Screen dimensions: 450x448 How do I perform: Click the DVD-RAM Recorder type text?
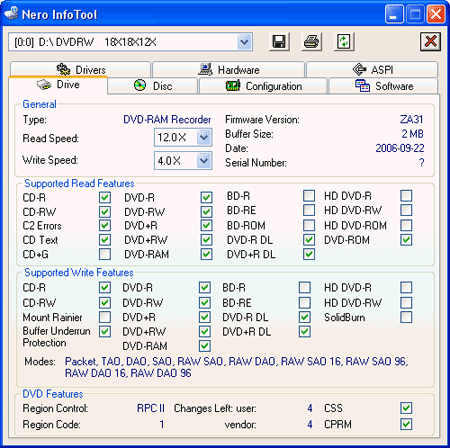click(x=167, y=119)
